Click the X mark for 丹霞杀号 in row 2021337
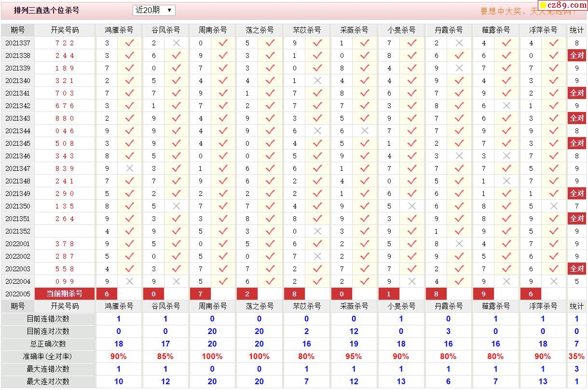The width and height of the screenshot is (588, 390). (459, 43)
